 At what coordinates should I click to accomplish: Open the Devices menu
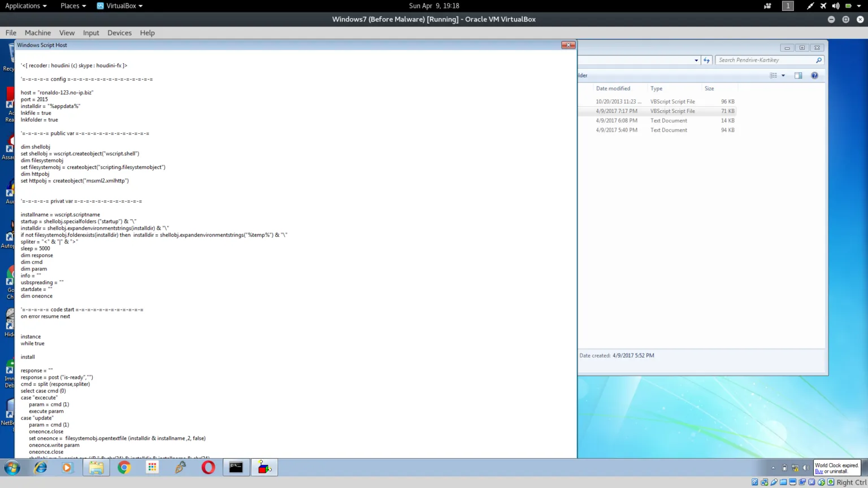[120, 33]
